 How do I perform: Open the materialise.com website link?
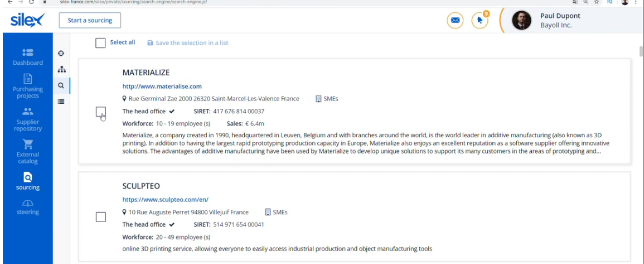click(162, 87)
